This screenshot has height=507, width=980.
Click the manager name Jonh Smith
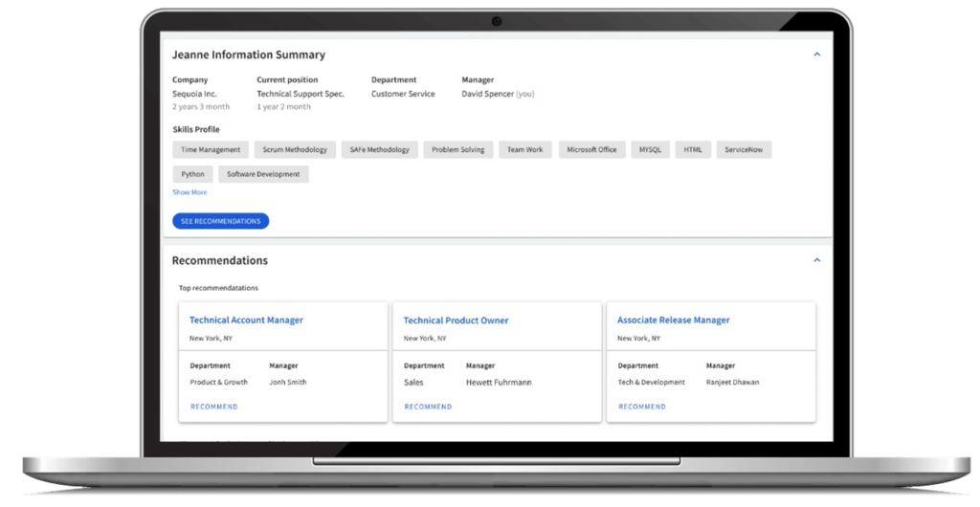pyautogui.click(x=288, y=382)
